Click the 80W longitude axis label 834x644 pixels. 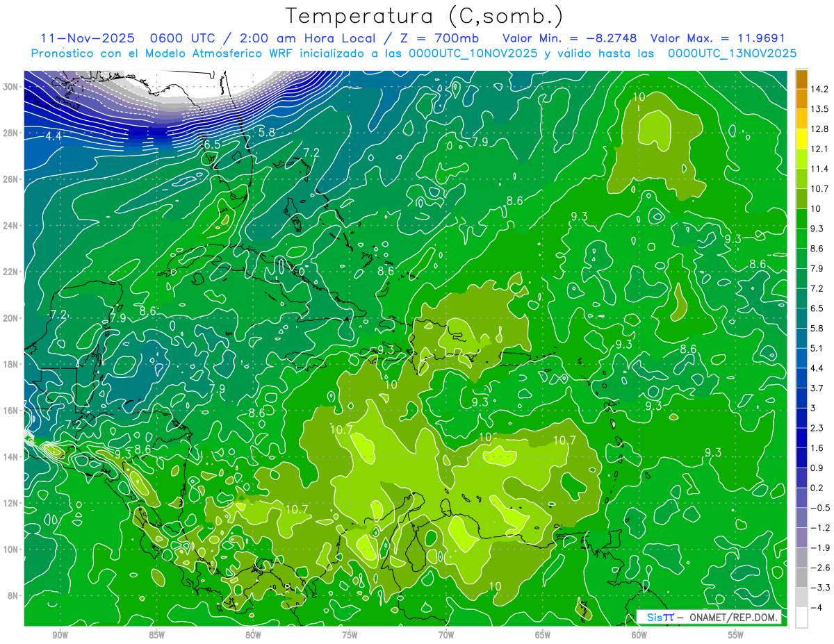(253, 635)
